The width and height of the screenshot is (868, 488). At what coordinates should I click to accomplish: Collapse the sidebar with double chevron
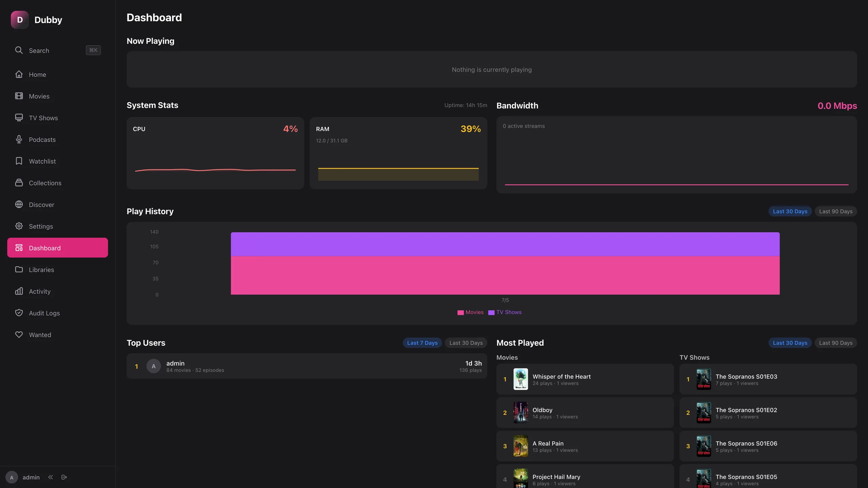pos(51,477)
